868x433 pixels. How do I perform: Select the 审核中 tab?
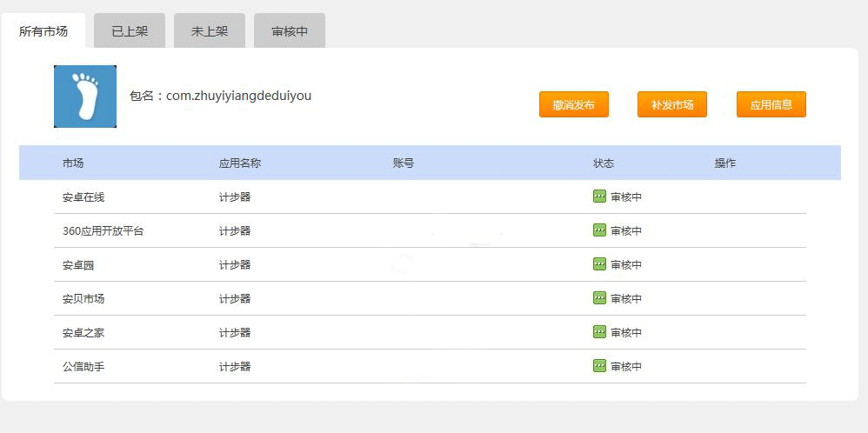[x=290, y=31]
